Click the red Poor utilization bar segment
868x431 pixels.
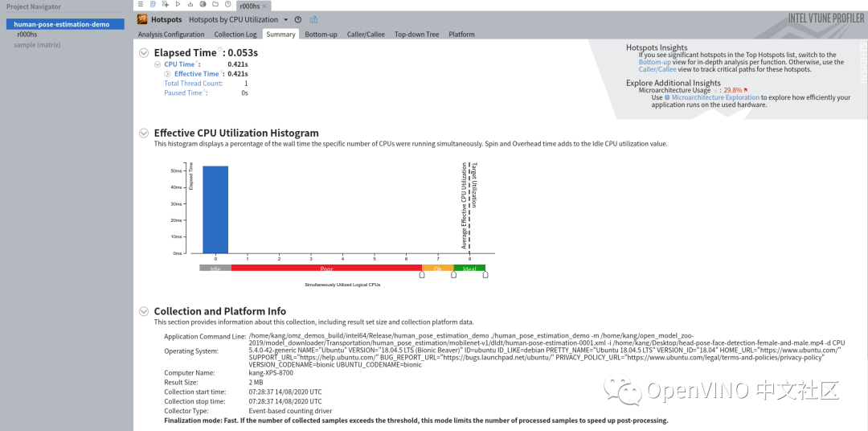click(x=326, y=268)
